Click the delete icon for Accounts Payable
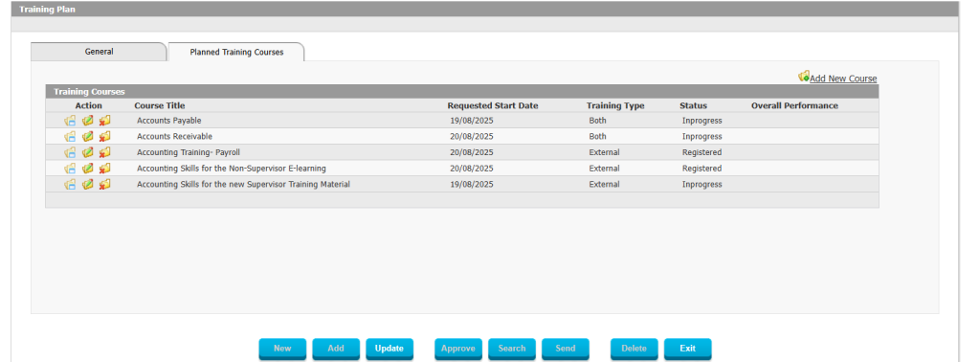 coord(104,121)
